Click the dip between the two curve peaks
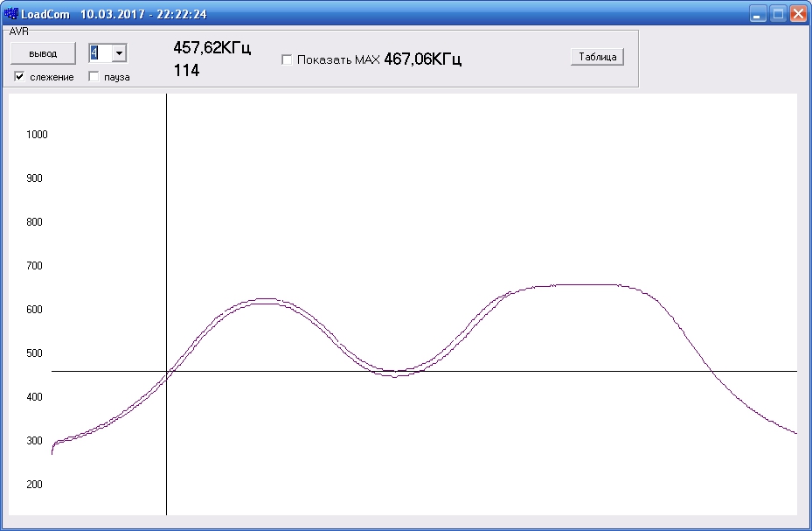This screenshot has width=812, height=531. [x=394, y=374]
